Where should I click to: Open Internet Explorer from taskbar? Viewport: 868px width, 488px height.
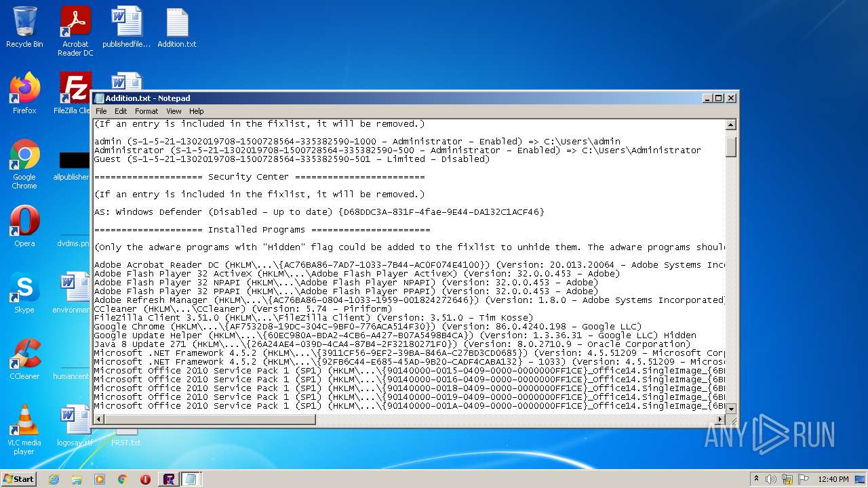54,479
